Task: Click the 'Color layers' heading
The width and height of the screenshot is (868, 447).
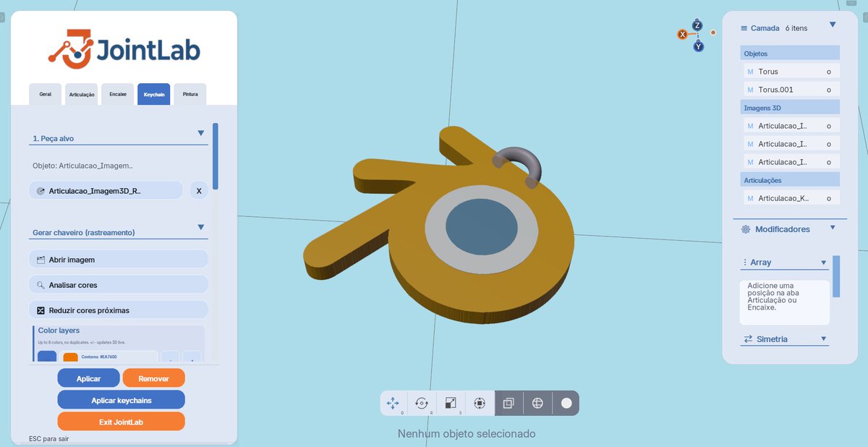Action: tap(59, 331)
